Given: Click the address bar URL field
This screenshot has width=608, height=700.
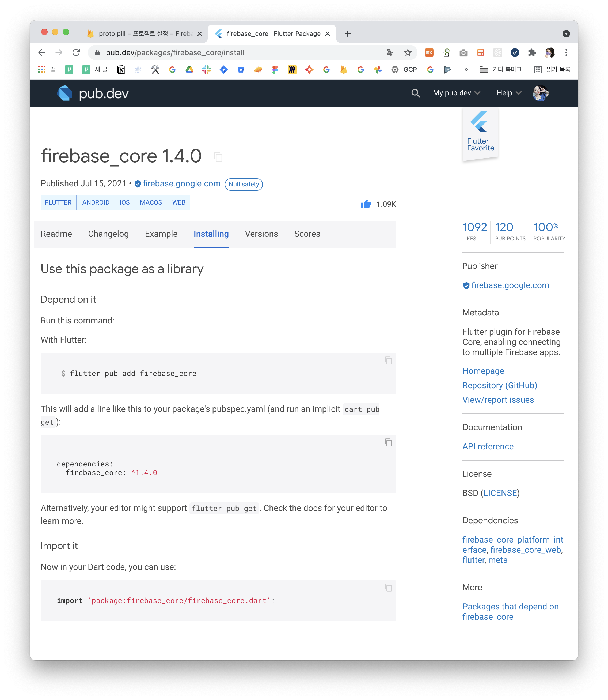Looking at the screenshot, I should pos(175,52).
